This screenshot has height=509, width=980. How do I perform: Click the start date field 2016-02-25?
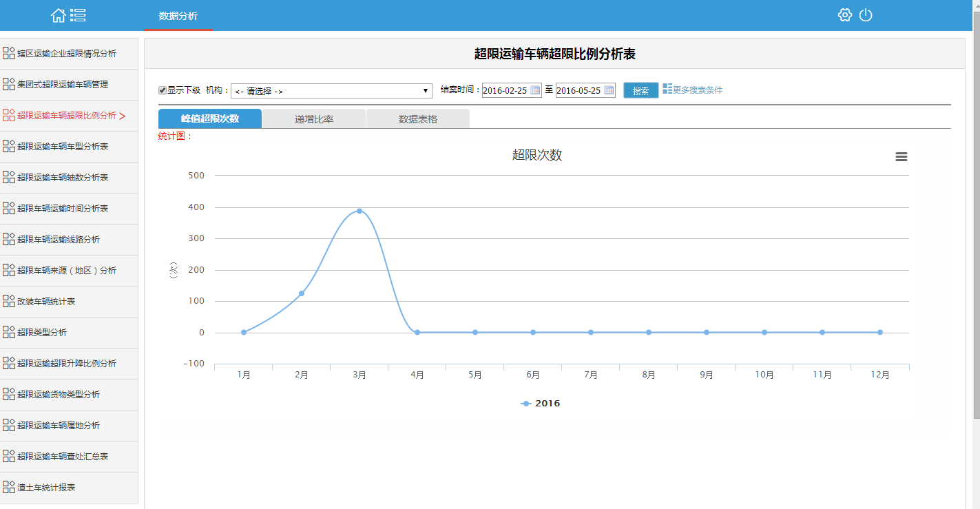pyautogui.click(x=506, y=91)
